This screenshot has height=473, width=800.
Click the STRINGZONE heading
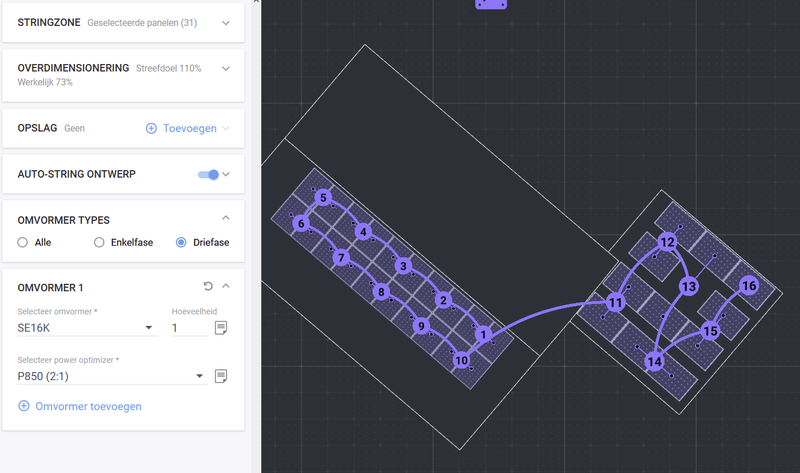tap(49, 22)
